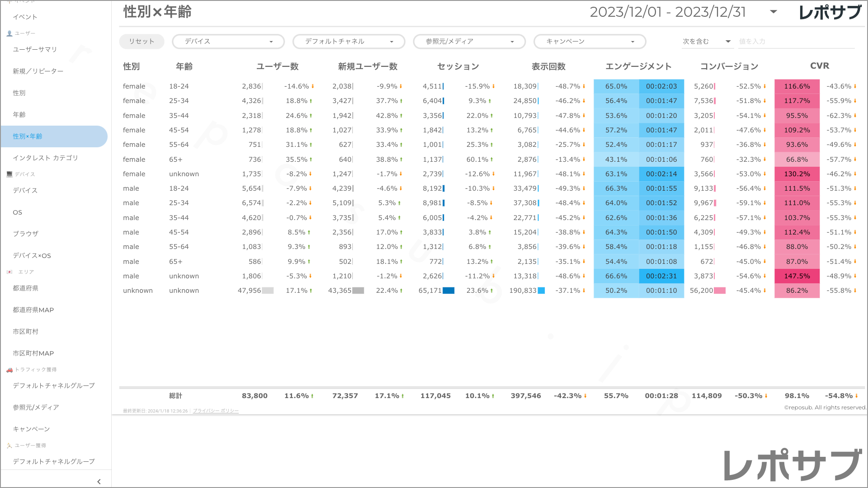The image size is (868, 488).
Task: Focus the 値を入力 text field
Action: pos(796,42)
